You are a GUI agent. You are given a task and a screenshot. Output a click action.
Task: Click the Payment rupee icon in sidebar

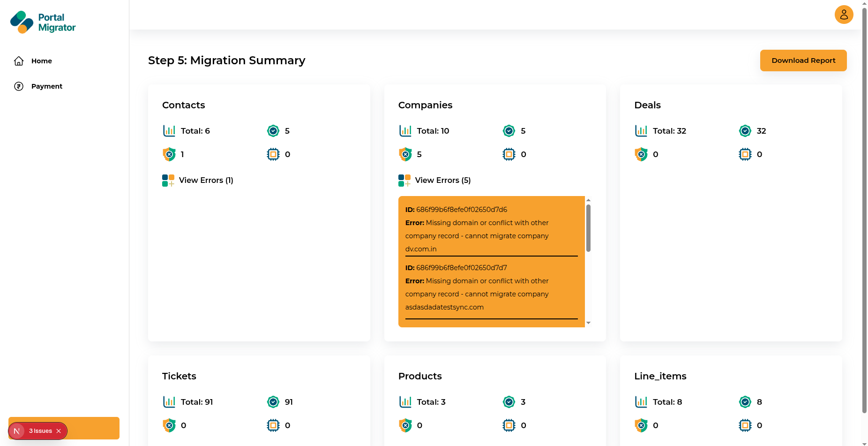(x=19, y=86)
